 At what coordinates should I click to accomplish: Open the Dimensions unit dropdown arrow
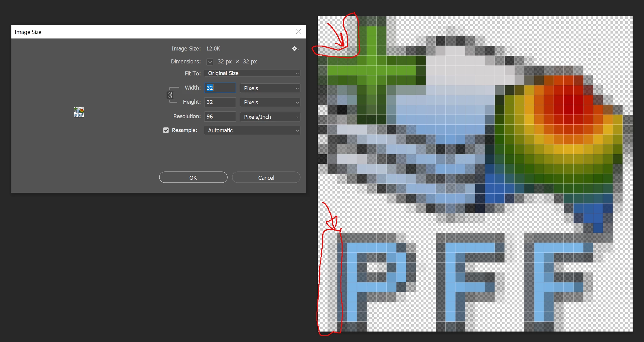[x=210, y=62]
